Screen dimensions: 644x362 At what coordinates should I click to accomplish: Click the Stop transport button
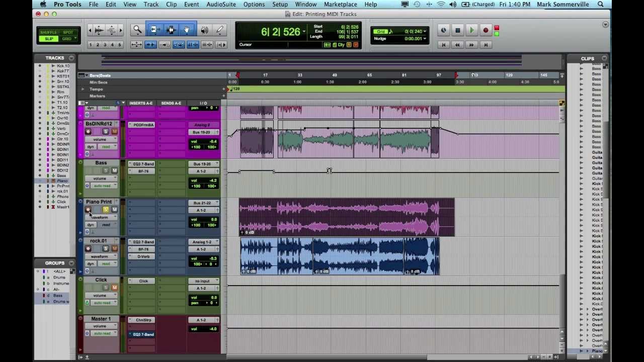pyautogui.click(x=457, y=31)
